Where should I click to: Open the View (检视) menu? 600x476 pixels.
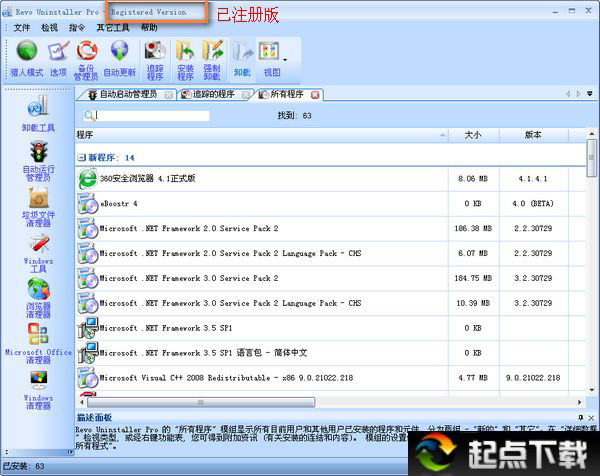[x=49, y=28]
